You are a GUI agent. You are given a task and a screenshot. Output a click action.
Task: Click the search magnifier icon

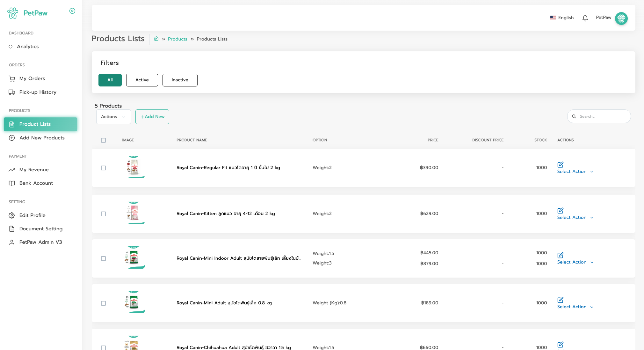point(574,116)
